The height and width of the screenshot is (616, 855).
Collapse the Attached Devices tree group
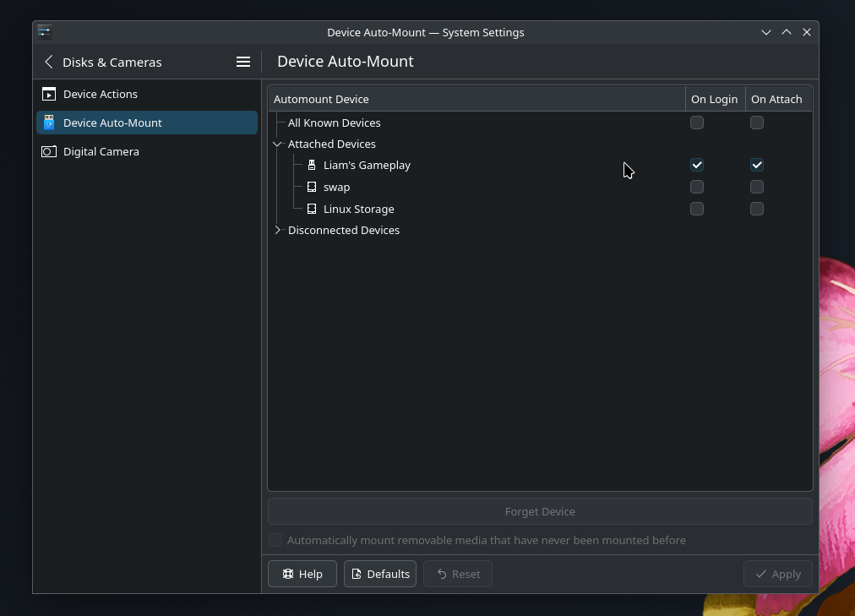pos(277,144)
